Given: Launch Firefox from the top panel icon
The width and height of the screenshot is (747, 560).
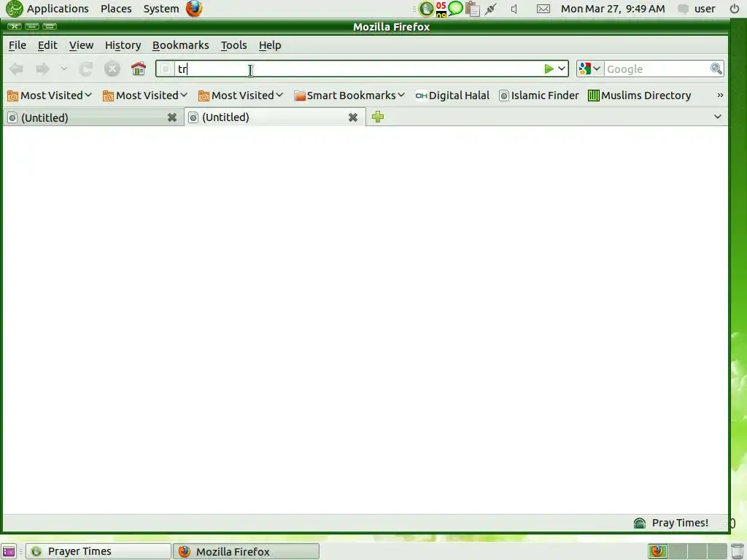Looking at the screenshot, I should coord(194,9).
